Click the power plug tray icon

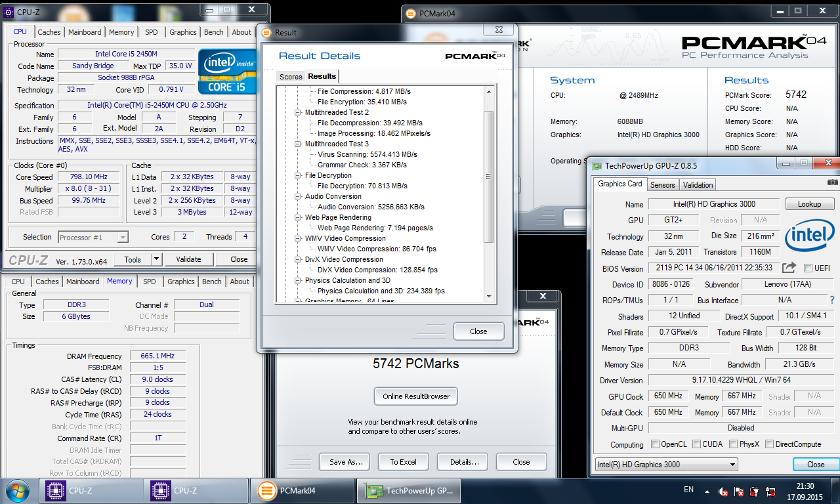(x=754, y=491)
